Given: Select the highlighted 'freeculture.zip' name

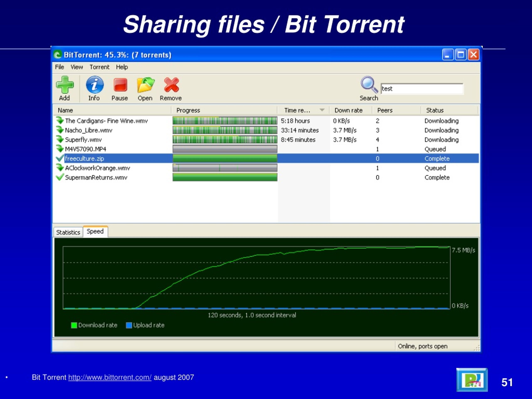Looking at the screenshot, I should 84,159.
